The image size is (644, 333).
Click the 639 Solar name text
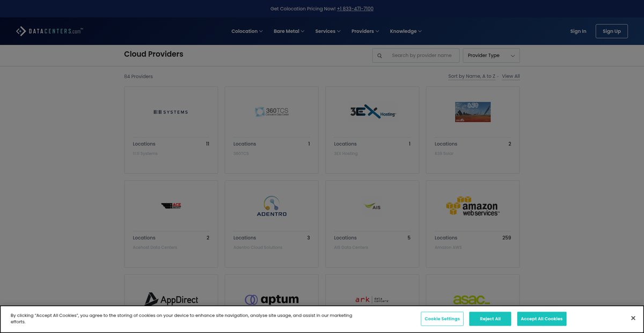click(x=444, y=154)
